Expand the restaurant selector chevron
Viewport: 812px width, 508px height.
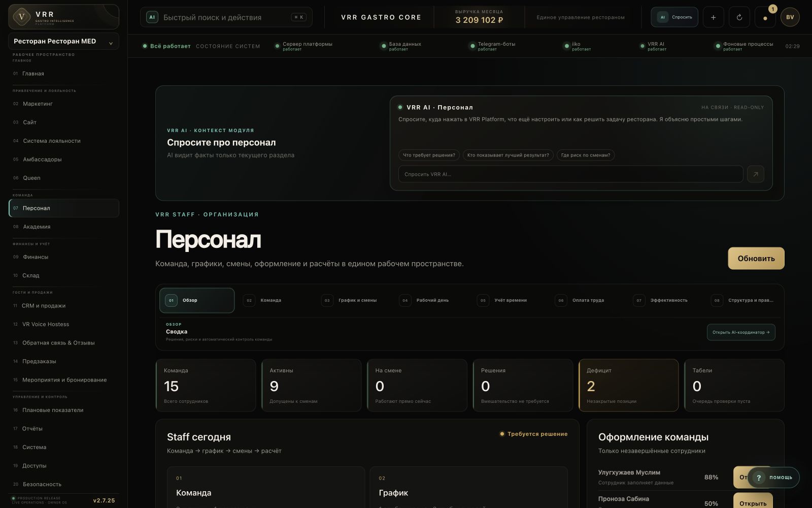point(111,43)
